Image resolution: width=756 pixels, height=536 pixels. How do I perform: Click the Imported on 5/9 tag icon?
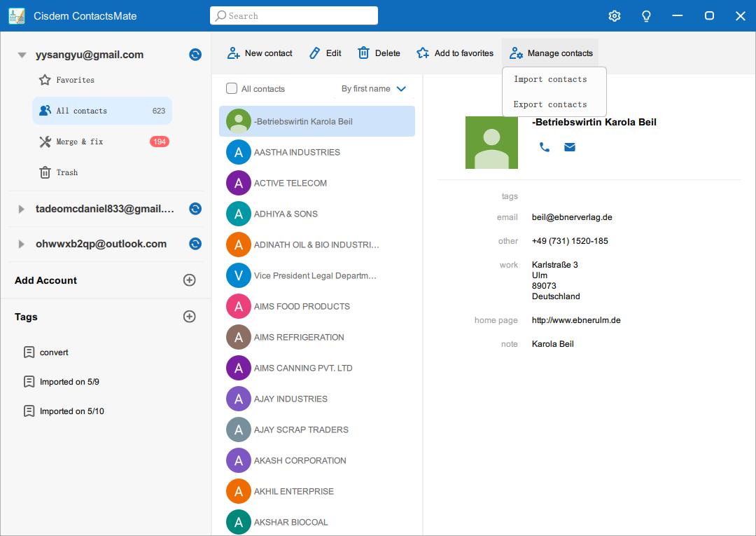[29, 382]
